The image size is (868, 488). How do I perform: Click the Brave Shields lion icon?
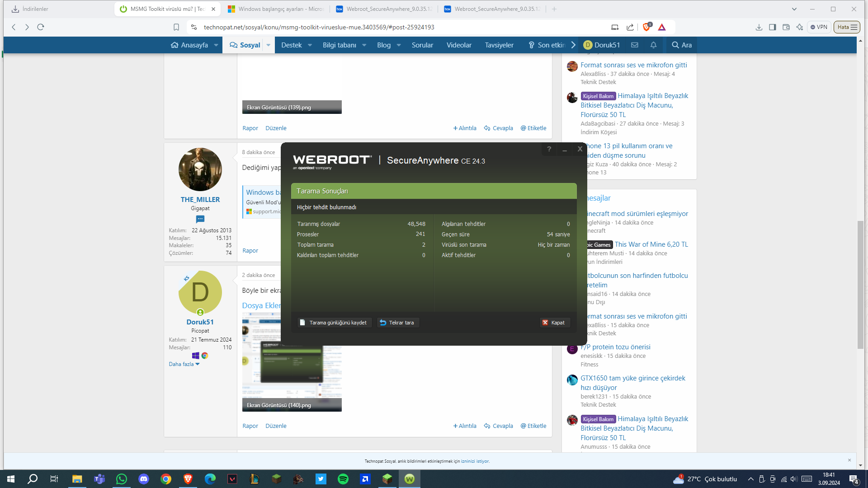(646, 27)
